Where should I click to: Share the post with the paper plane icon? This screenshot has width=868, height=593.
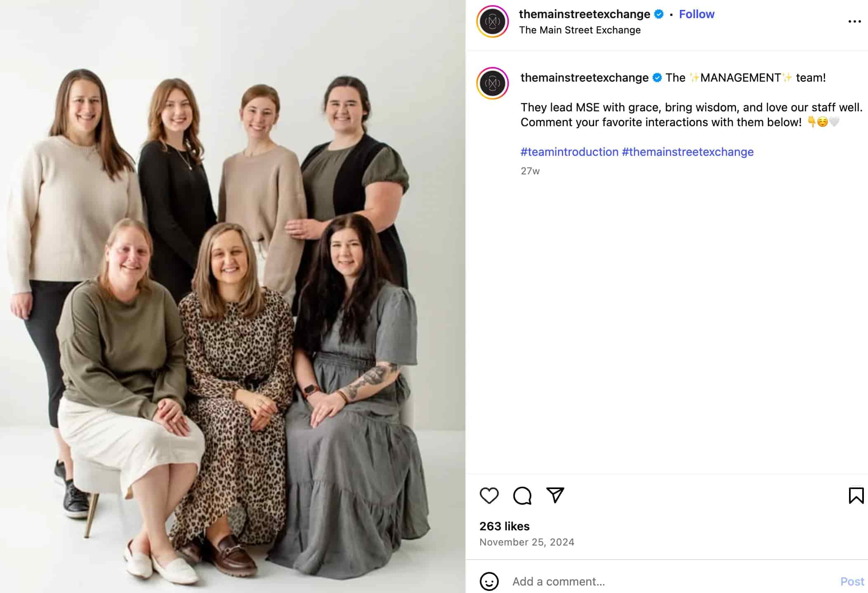(555, 495)
